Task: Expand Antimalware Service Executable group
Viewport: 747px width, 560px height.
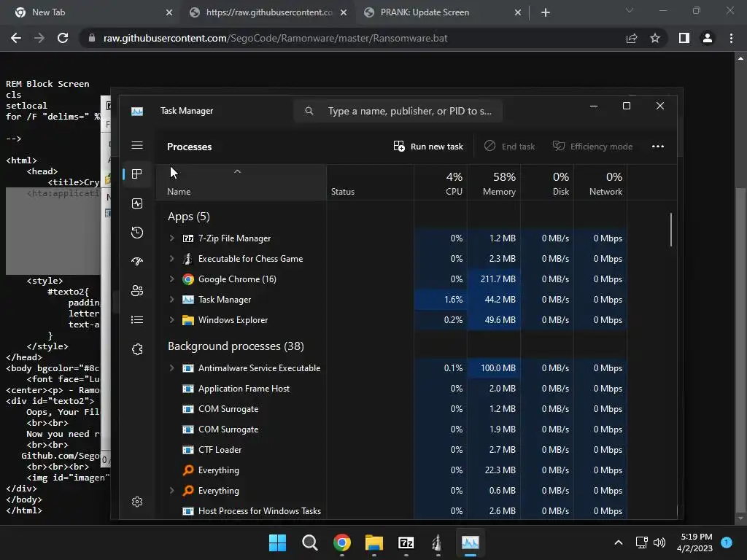Action: pos(172,368)
